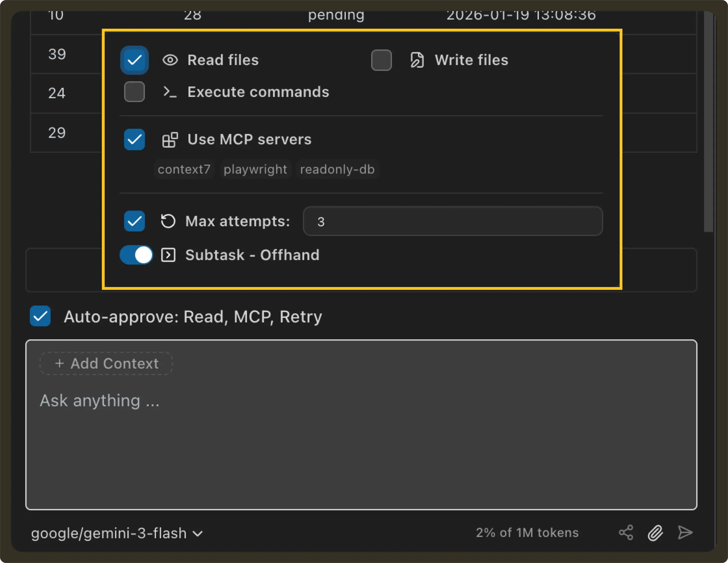The image size is (728, 563).
Task: Click the eye icon beside Read files
Action: [x=170, y=60]
